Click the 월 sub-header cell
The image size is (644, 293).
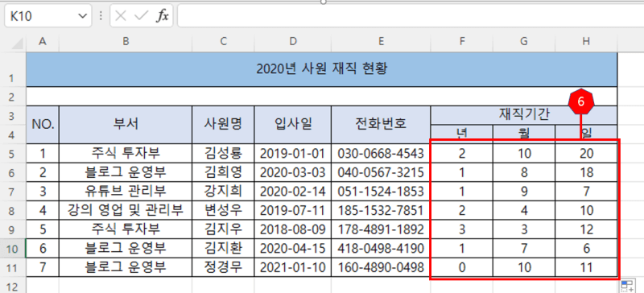[524, 134]
